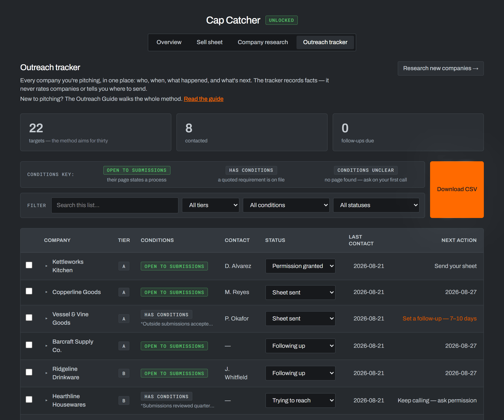
Task: Click the Company column header
Action: click(57, 240)
